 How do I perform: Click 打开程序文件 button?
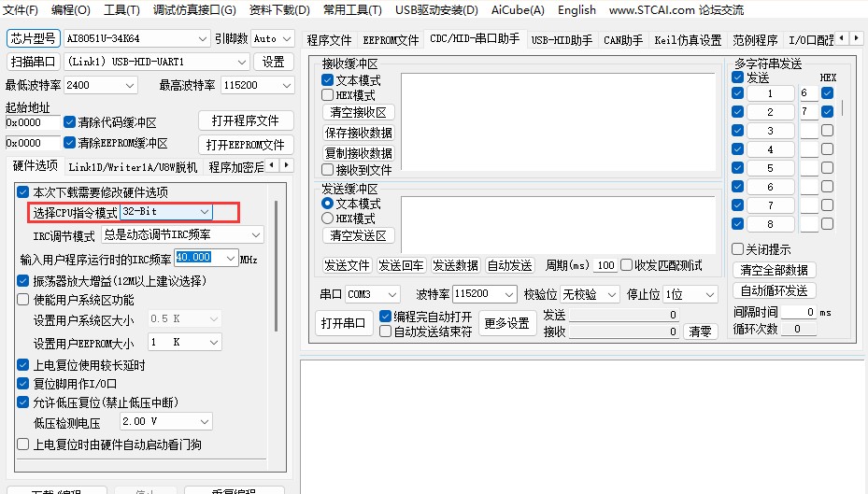[x=246, y=120]
